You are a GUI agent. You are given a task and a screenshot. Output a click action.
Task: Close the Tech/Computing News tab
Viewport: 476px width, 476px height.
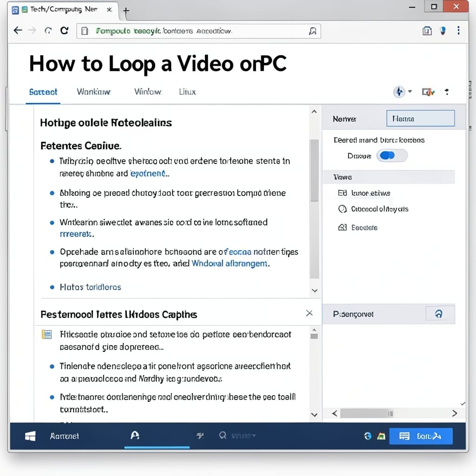coord(109,10)
